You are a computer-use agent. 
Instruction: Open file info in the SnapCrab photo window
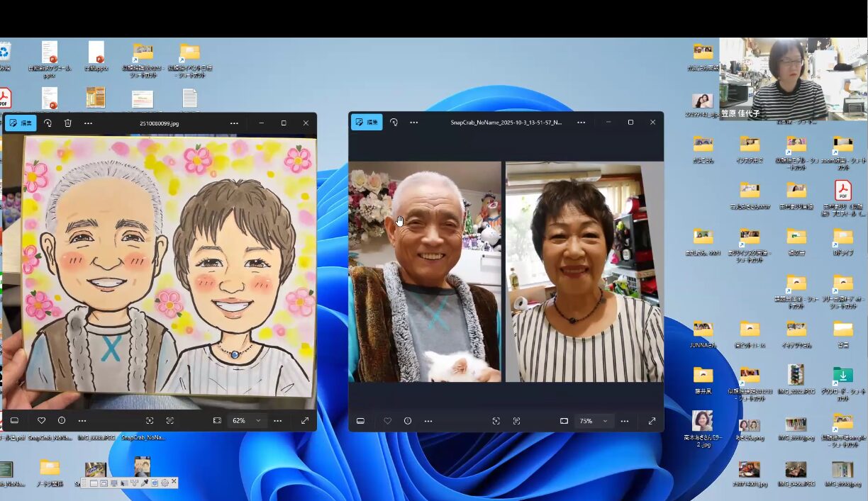click(x=408, y=420)
